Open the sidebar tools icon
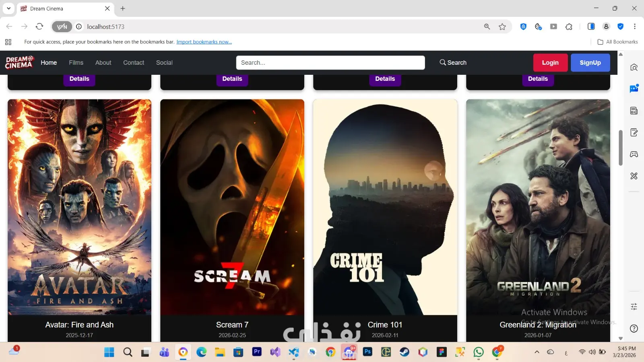Viewport: 644px width, 362px height. [x=634, y=176]
